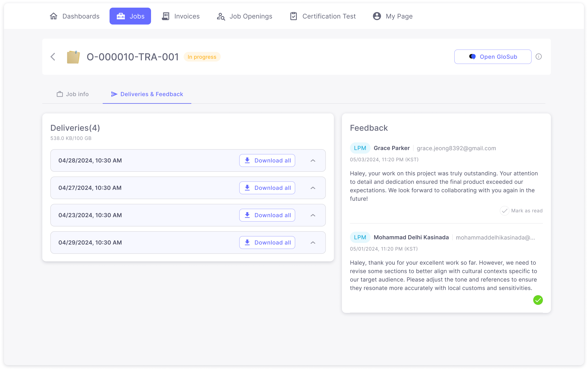Click the Invoices receipt icon
The height and width of the screenshot is (370, 588).
(166, 16)
